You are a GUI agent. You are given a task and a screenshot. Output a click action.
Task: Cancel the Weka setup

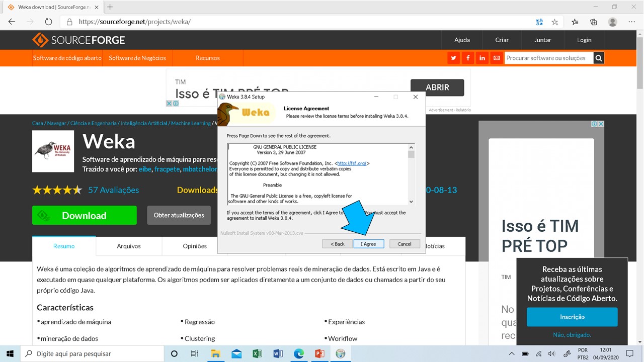405,244
